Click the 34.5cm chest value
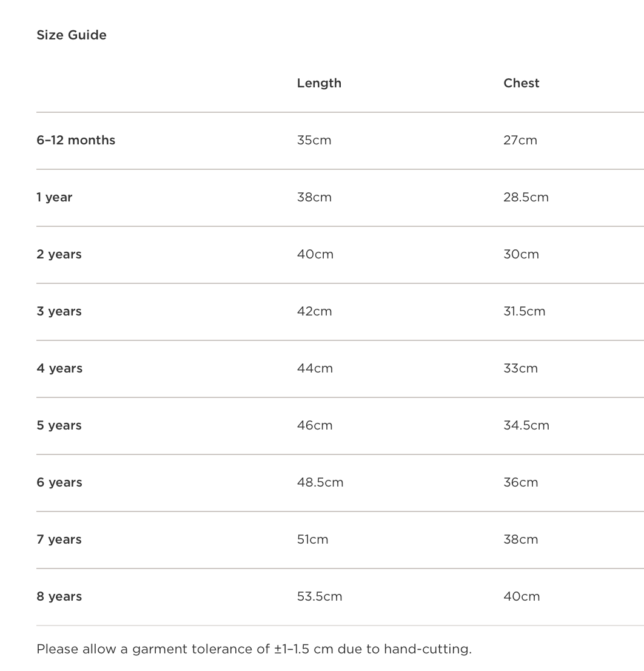The image size is (644, 671). coord(526,425)
